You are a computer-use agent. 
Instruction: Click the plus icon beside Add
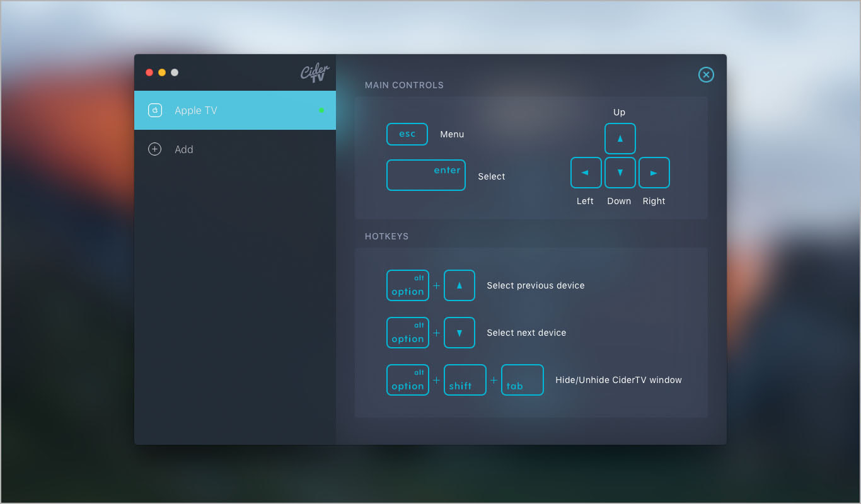click(x=154, y=149)
